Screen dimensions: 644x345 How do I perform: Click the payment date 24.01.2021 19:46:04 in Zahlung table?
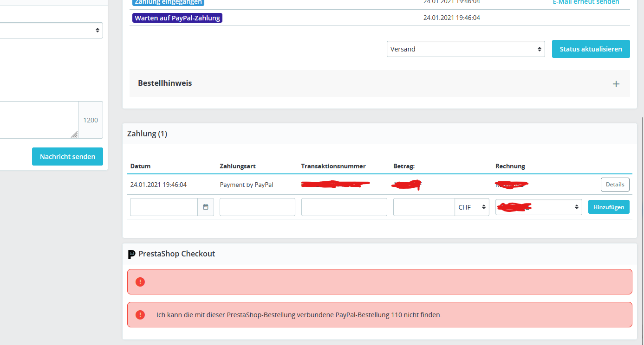pos(158,185)
